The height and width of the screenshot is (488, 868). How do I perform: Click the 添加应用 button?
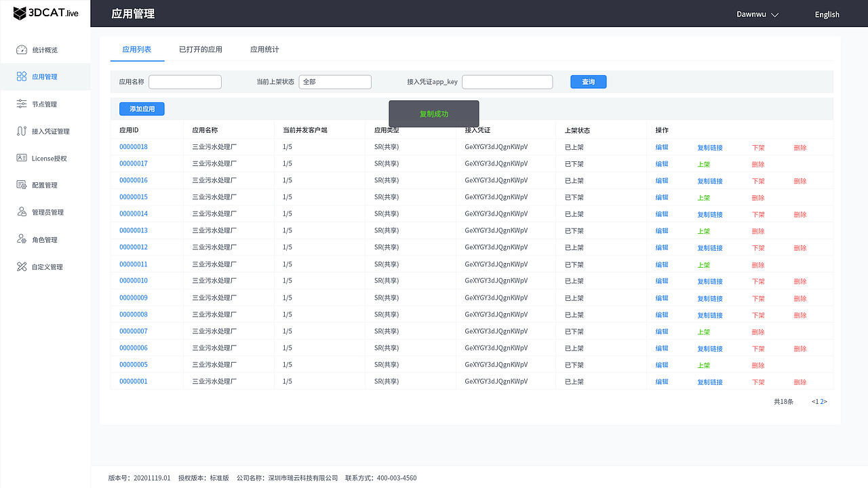click(x=142, y=109)
